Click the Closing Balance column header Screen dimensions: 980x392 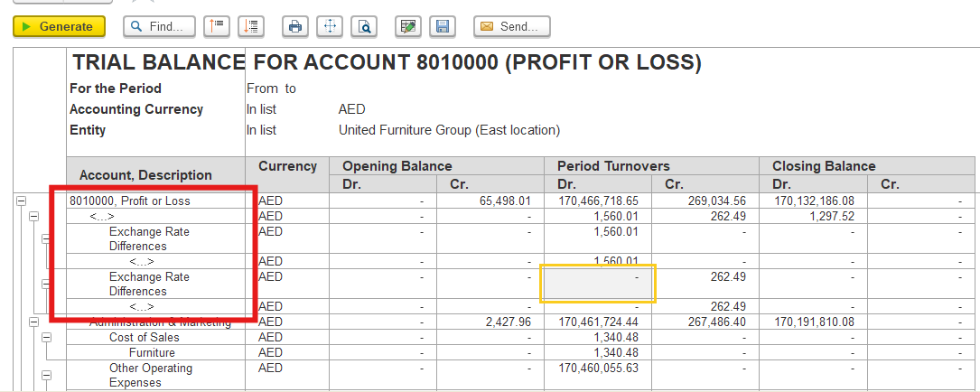coord(823,166)
